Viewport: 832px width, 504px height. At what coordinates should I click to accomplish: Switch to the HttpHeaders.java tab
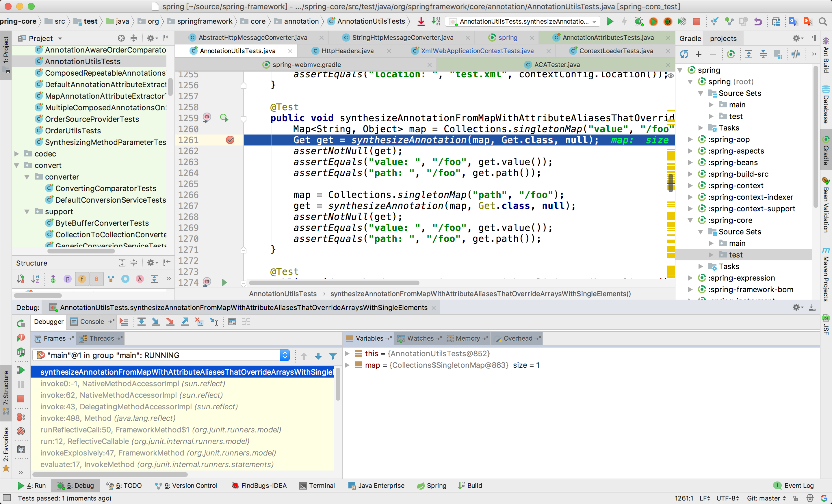tap(348, 51)
